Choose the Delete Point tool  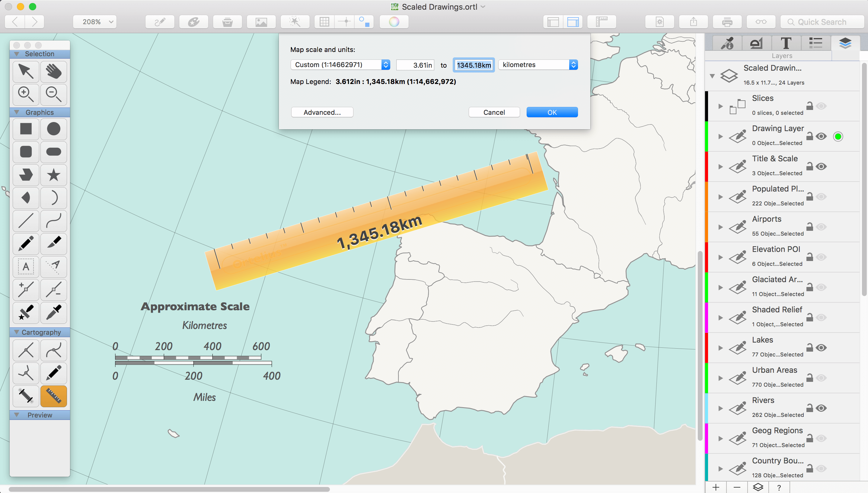point(53,290)
